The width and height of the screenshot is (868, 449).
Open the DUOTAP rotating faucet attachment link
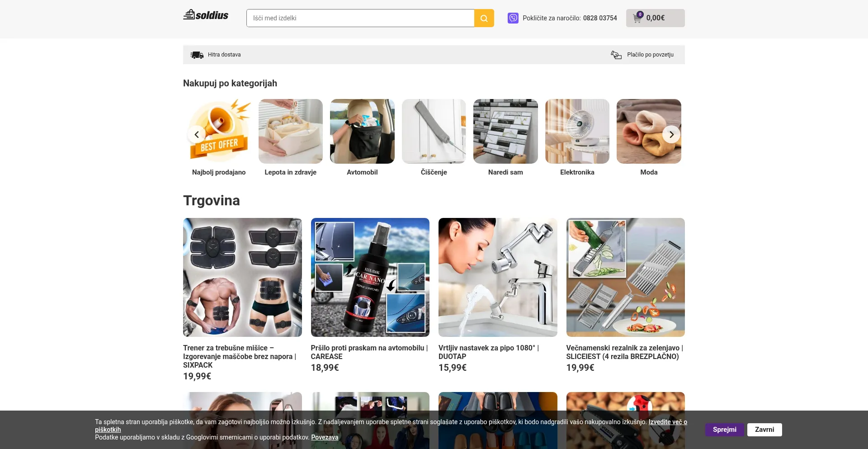(488, 352)
